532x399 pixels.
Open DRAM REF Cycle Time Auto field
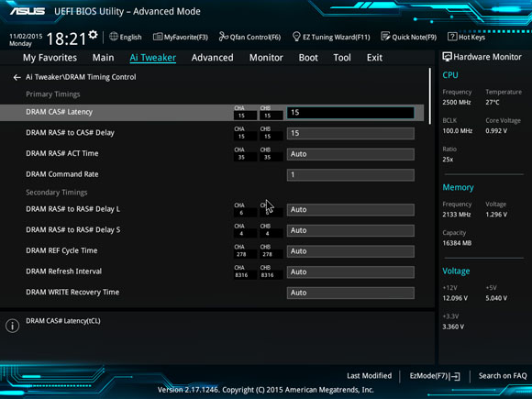coord(350,251)
